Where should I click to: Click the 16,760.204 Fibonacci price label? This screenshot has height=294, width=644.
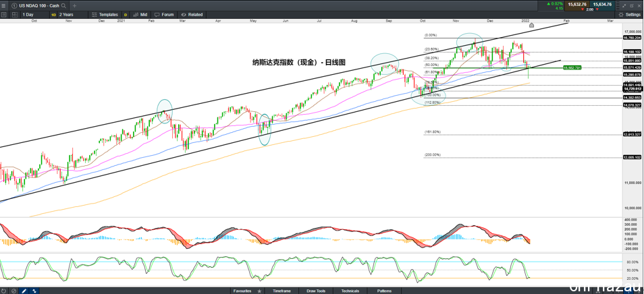tap(632, 38)
